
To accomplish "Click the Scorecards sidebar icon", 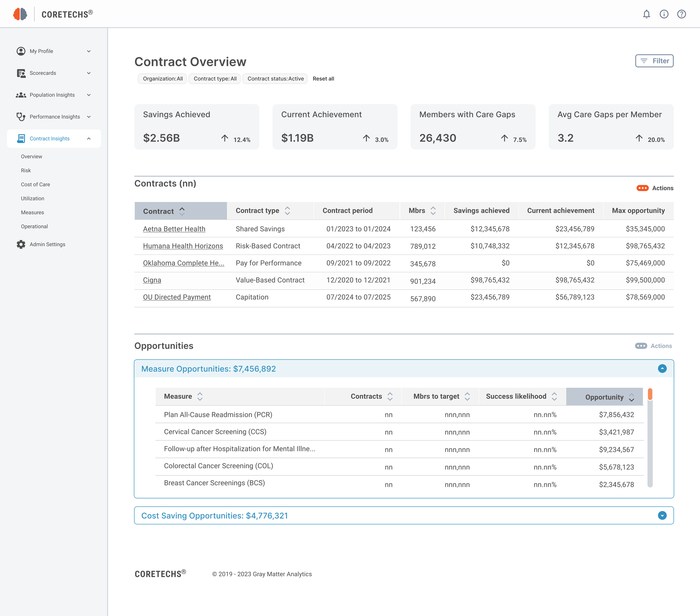I will [21, 73].
